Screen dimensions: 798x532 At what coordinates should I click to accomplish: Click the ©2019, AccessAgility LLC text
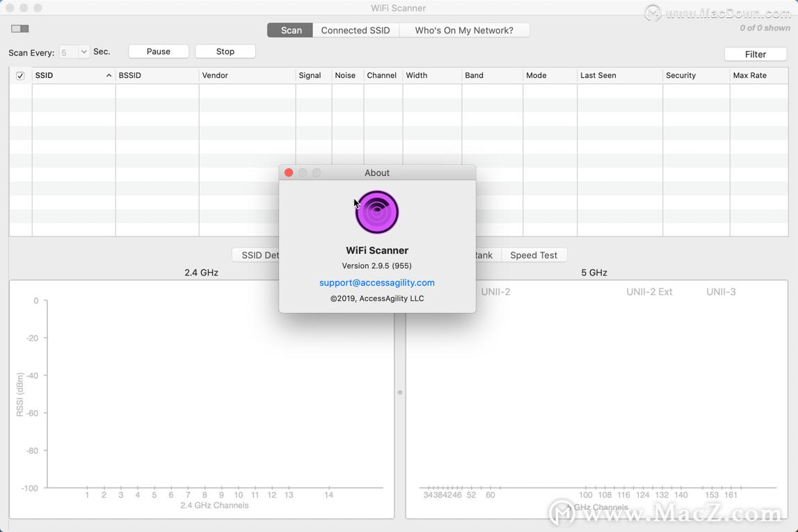tap(377, 298)
